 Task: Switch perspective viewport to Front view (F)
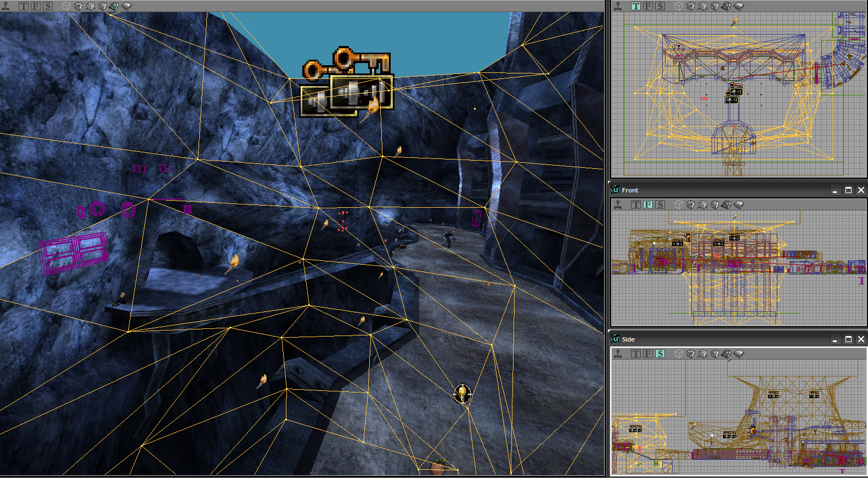coord(36,6)
